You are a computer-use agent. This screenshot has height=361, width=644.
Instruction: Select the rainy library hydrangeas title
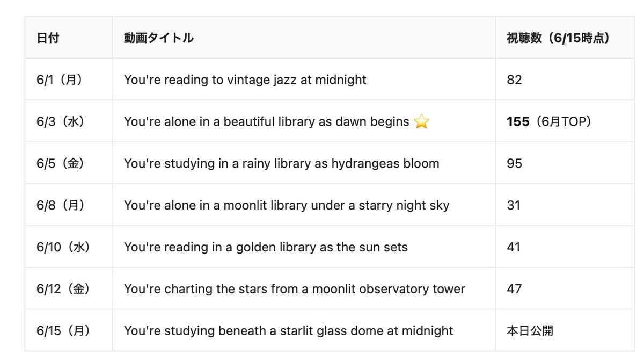pyautogui.click(x=282, y=164)
